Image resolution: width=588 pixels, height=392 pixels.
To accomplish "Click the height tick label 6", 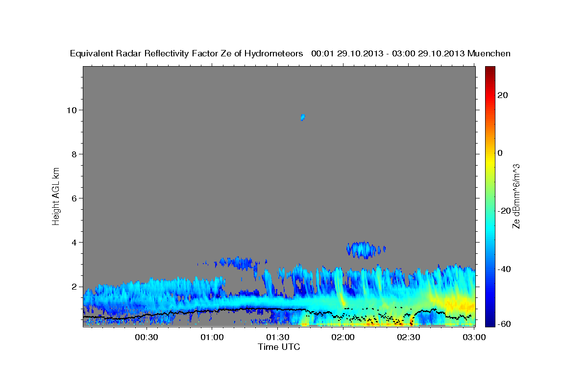I will click(75, 198).
